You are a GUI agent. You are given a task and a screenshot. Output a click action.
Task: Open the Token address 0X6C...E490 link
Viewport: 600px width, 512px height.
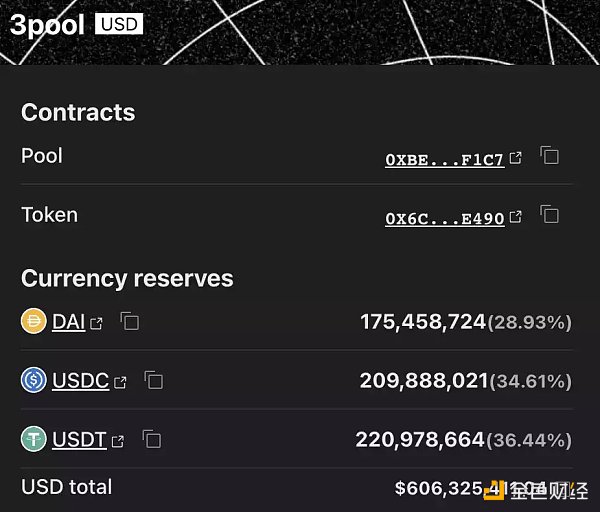[x=444, y=218]
